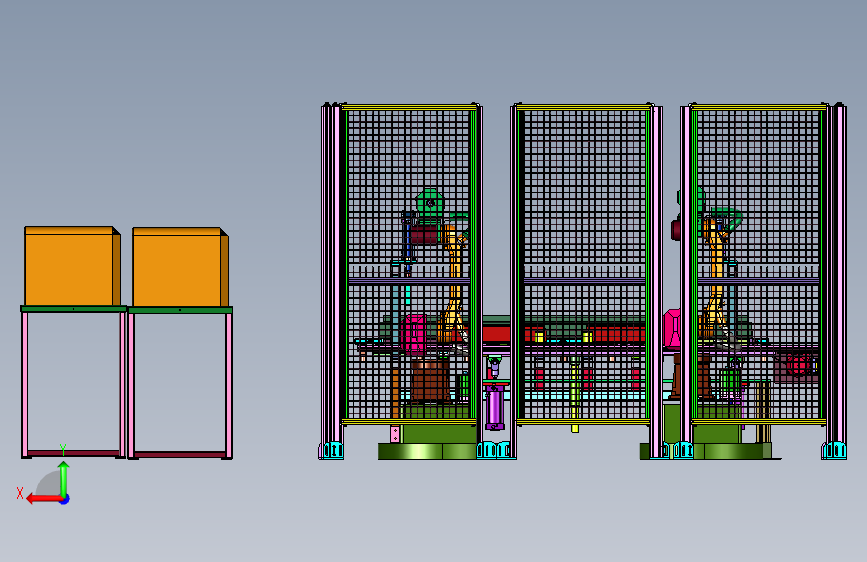Pick the green round base under the left cell
The width and height of the screenshot is (867, 562).
pyautogui.click(x=427, y=451)
